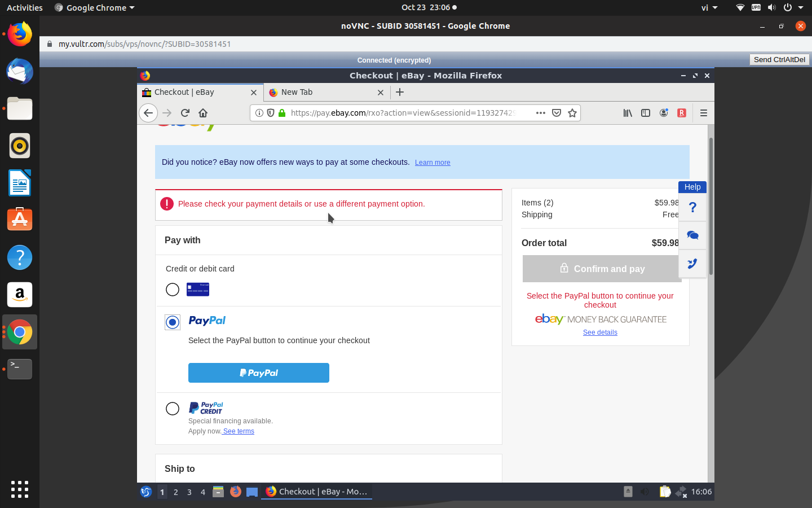This screenshot has height=508, width=812.
Task: Open page actions three-dot menu
Action: (x=541, y=113)
